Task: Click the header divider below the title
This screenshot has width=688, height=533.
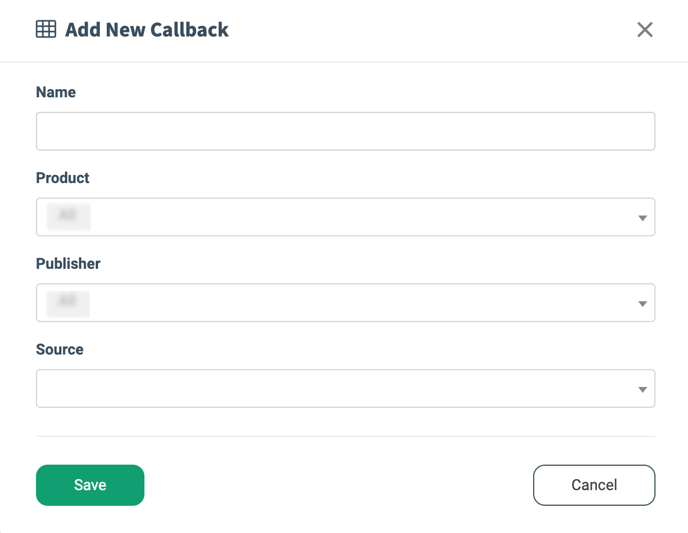Action: coord(344,62)
